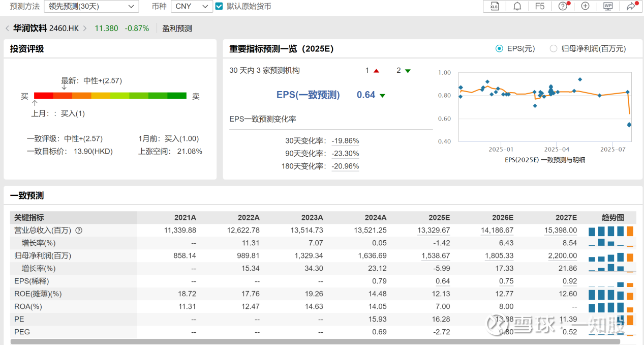This screenshot has height=345, width=644.
Task: Open alerts via the bell icon
Action: coord(517,6)
